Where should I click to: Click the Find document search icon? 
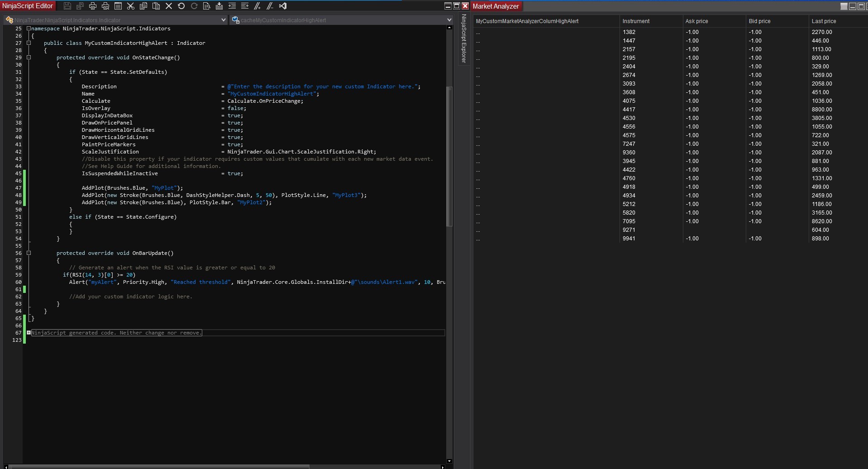tap(207, 6)
